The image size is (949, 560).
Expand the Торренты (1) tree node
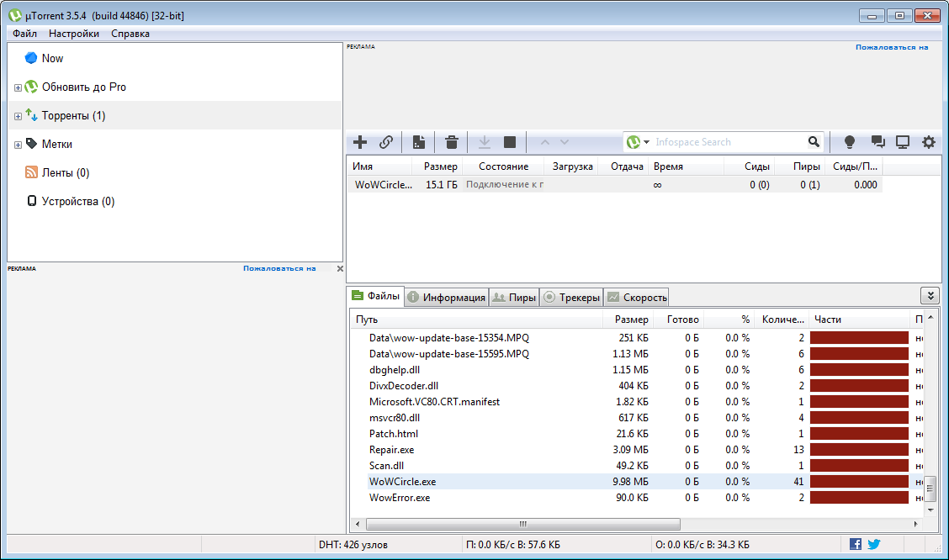click(19, 116)
